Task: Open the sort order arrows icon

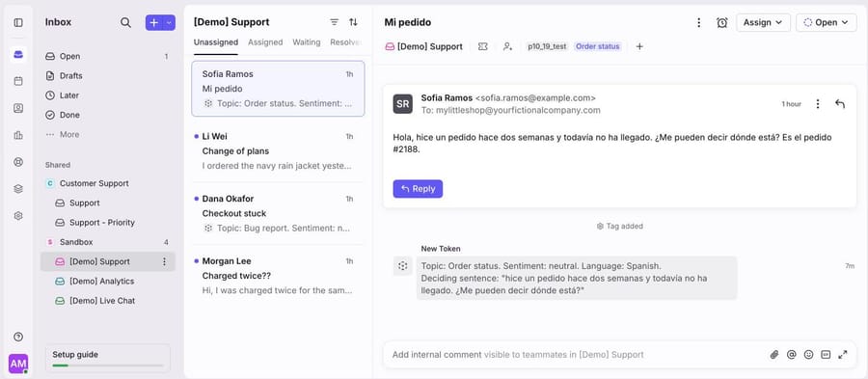Action: (353, 22)
